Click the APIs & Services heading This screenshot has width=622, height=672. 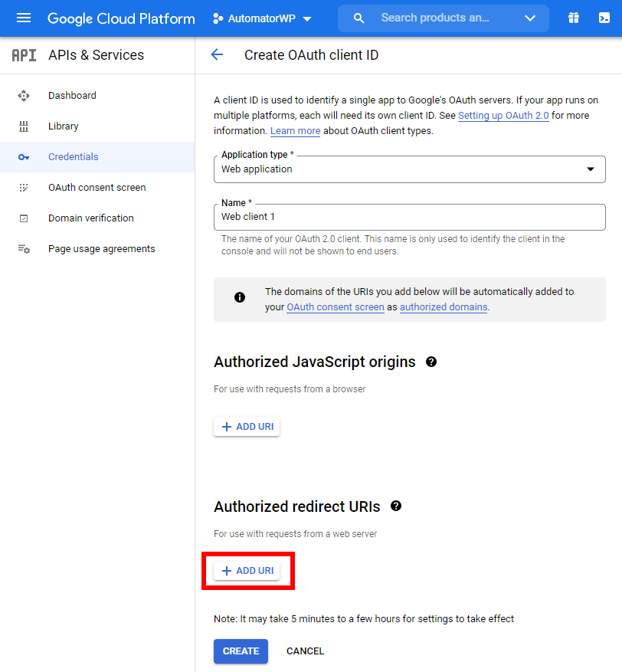[x=97, y=55]
